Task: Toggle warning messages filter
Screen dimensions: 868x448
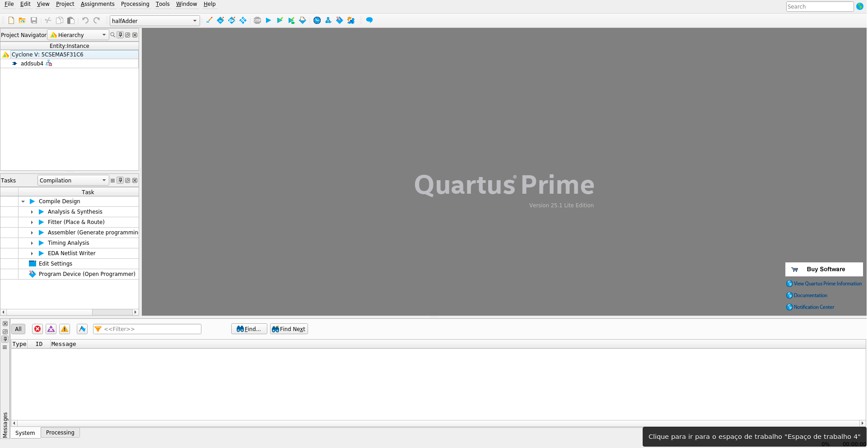Action: coord(65,329)
